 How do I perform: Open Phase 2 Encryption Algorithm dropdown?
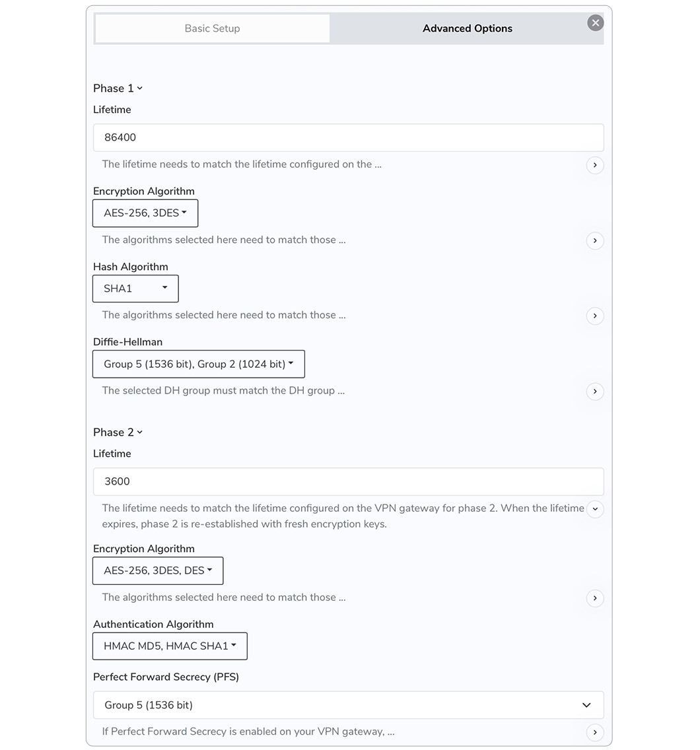[158, 570]
